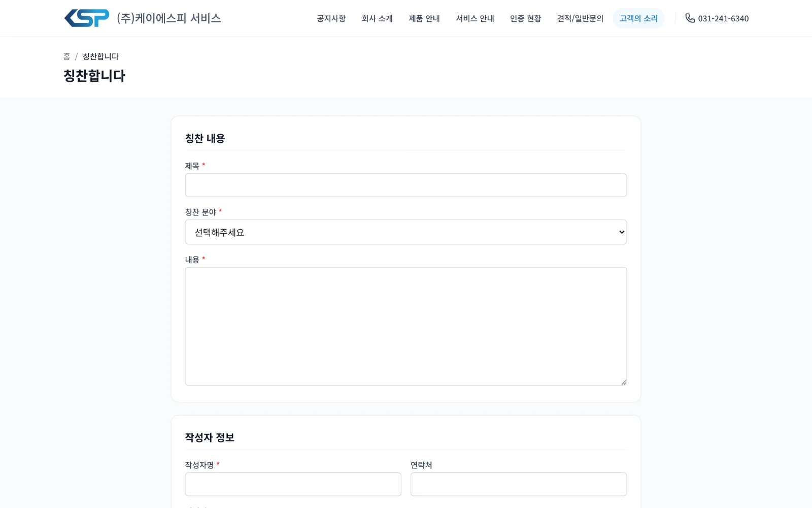Open the 서비스 안내 menu
The height and width of the screenshot is (508, 812).
pyautogui.click(x=475, y=18)
